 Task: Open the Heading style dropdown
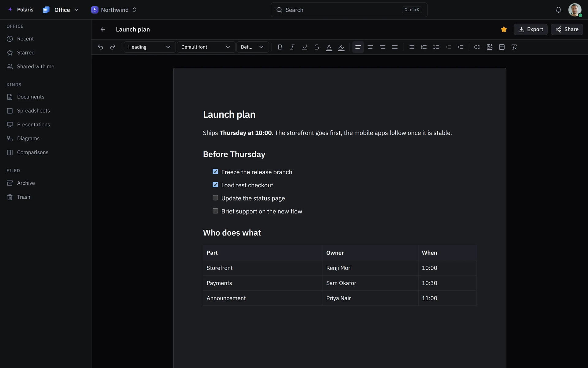pos(149,47)
